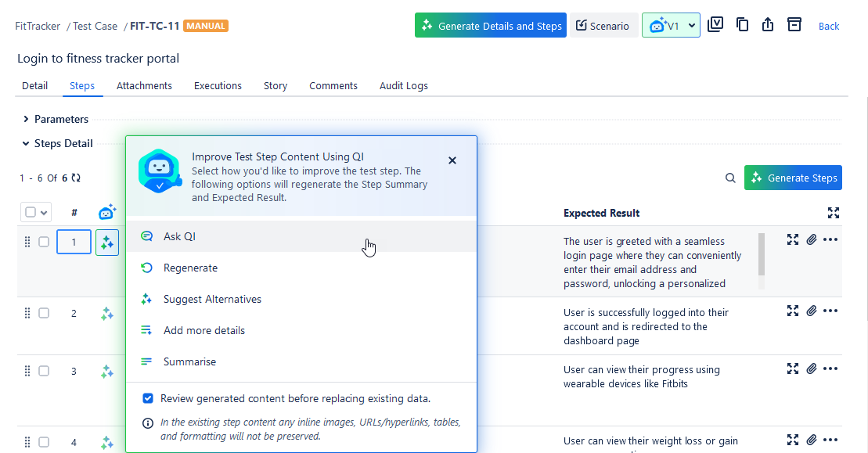Open the V1 version dropdown
The height and width of the screenshot is (453, 868).
(x=671, y=26)
